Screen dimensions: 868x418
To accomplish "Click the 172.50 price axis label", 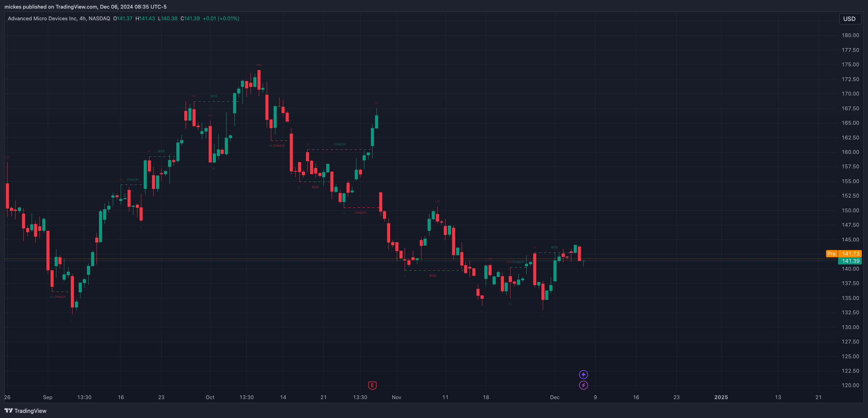I will pos(850,79).
